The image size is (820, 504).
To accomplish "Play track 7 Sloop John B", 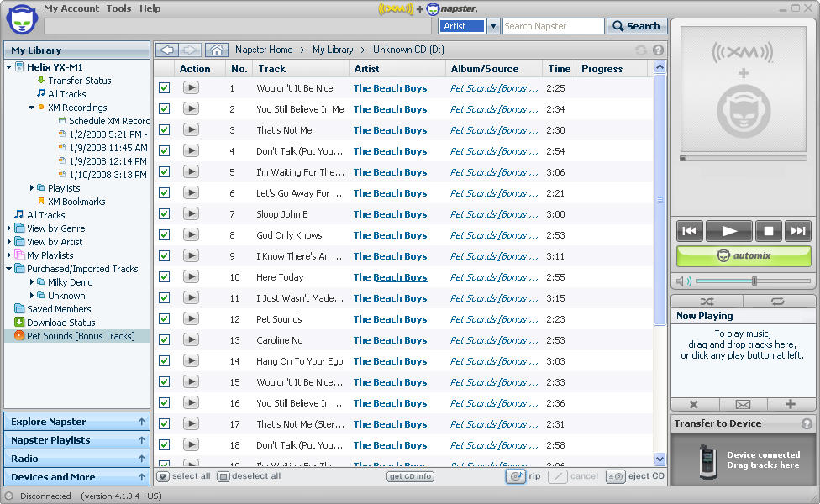I will 191,214.
